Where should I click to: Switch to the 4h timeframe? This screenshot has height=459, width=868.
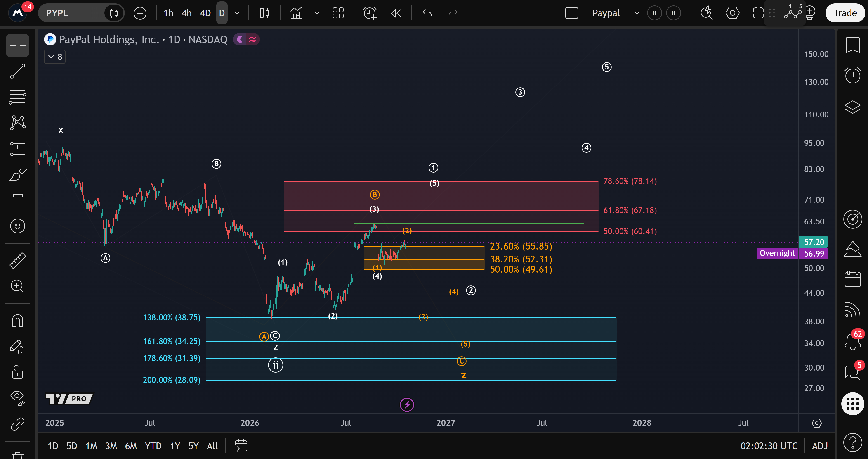pos(186,13)
